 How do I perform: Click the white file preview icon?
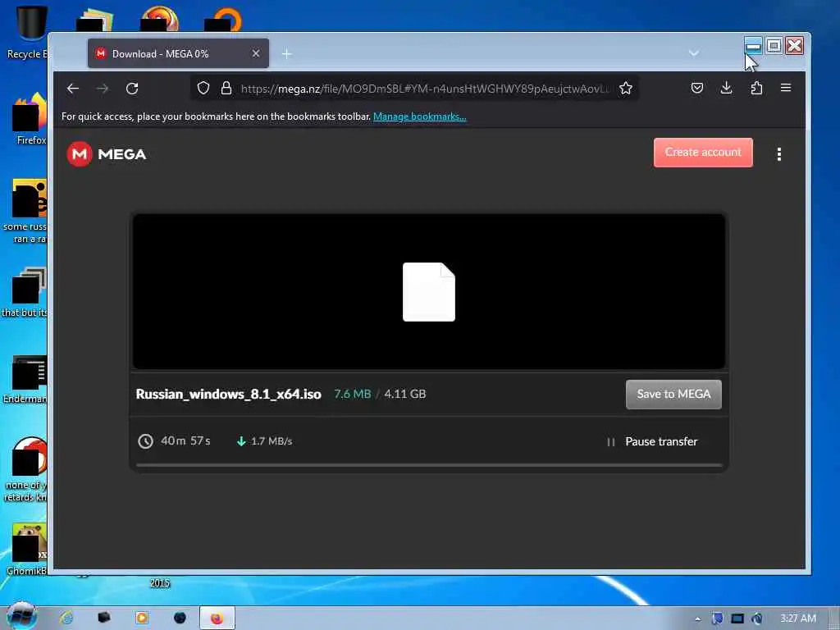pyautogui.click(x=428, y=292)
